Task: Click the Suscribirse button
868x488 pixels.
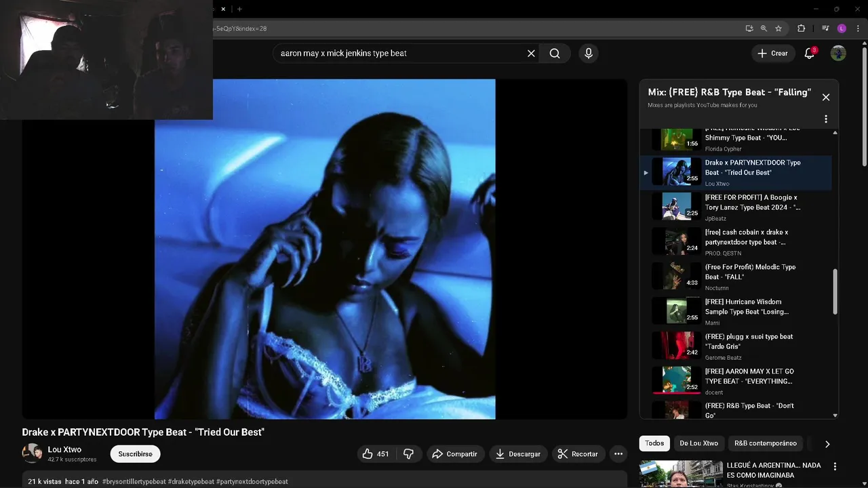Action: pyautogui.click(x=135, y=454)
